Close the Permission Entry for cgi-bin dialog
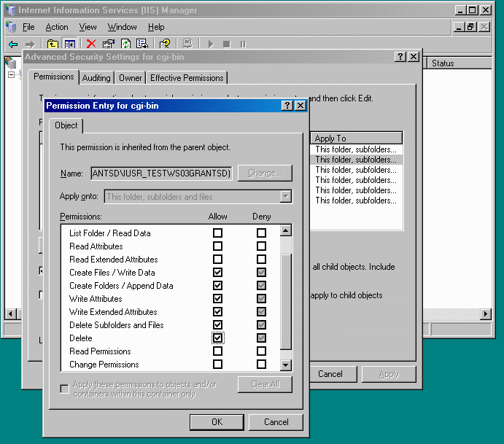Image resolution: width=504 pixels, height=444 pixels. (x=301, y=106)
